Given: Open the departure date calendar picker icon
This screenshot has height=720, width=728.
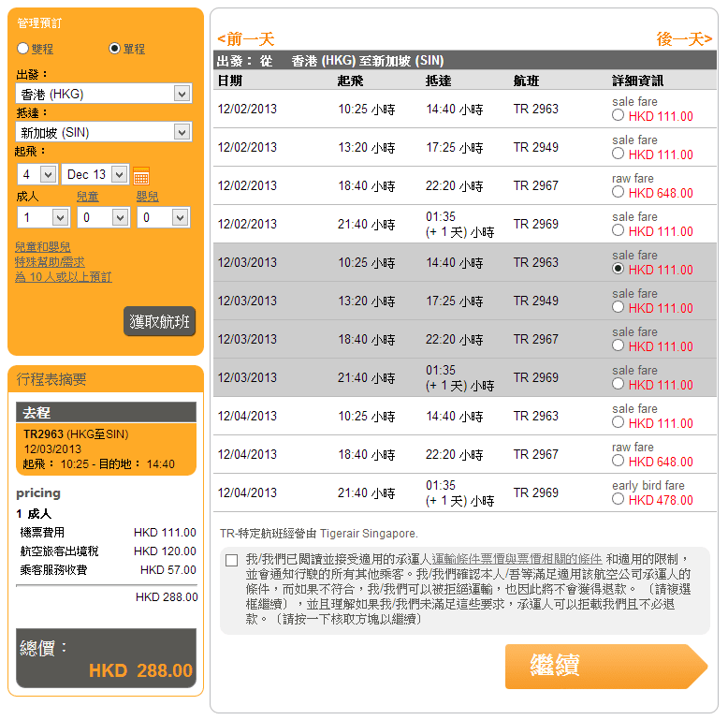Looking at the screenshot, I should (x=141, y=175).
